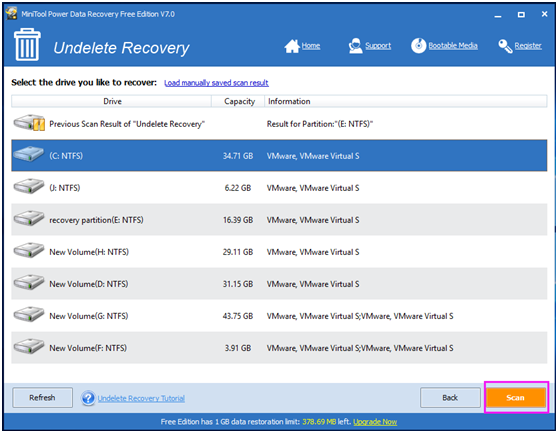Screen dimensions: 558x433
Task: Click the Back button
Action: (x=450, y=397)
